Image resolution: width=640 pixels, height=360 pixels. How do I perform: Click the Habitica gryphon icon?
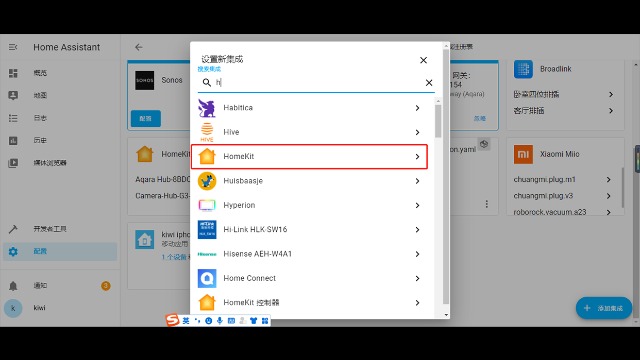pyautogui.click(x=207, y=108)
